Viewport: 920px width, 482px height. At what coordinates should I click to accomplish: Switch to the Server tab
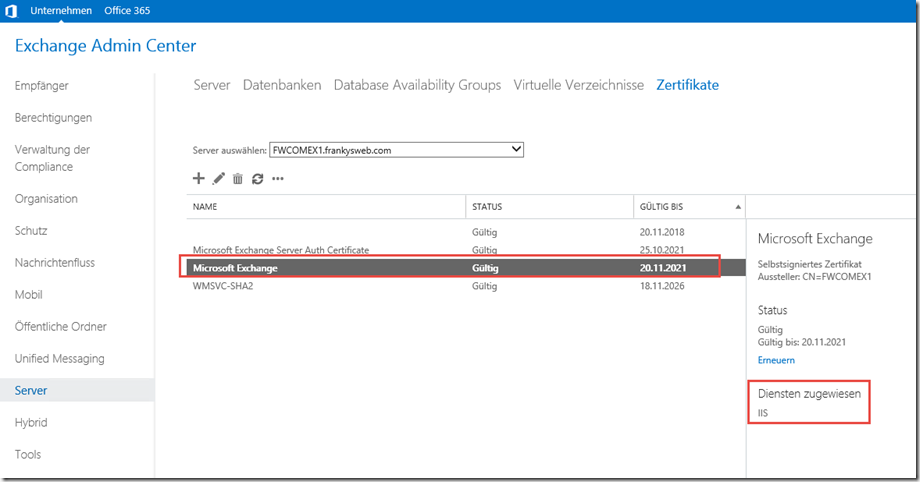(x=212, y=85)
